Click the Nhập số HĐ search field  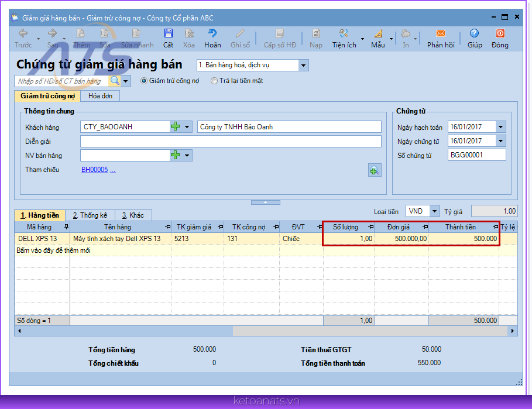point(62,81)
